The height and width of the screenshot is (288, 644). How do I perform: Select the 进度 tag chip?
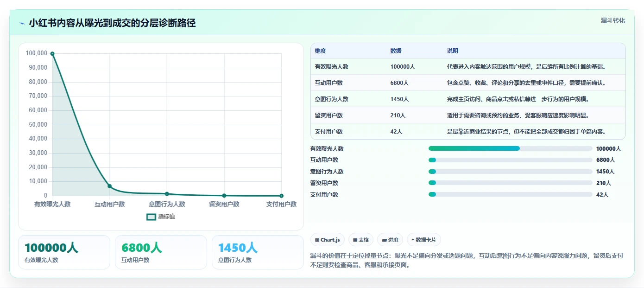390,240
